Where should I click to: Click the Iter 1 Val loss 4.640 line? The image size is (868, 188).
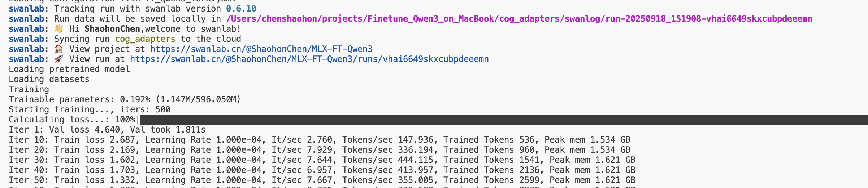tap(107, 130)
